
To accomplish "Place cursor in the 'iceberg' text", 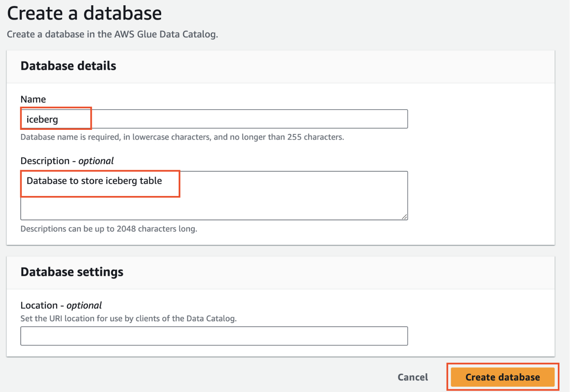I will (x=42, y=120).
